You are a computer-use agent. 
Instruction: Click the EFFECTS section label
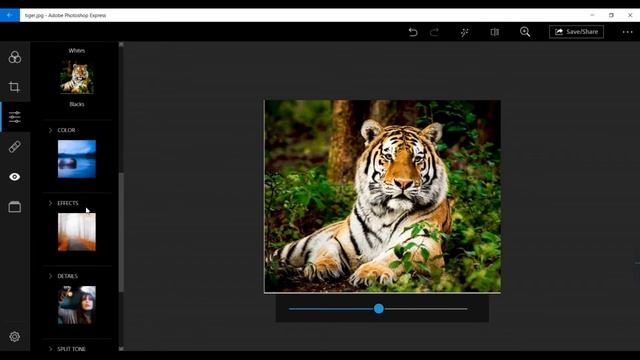(68, 203)
